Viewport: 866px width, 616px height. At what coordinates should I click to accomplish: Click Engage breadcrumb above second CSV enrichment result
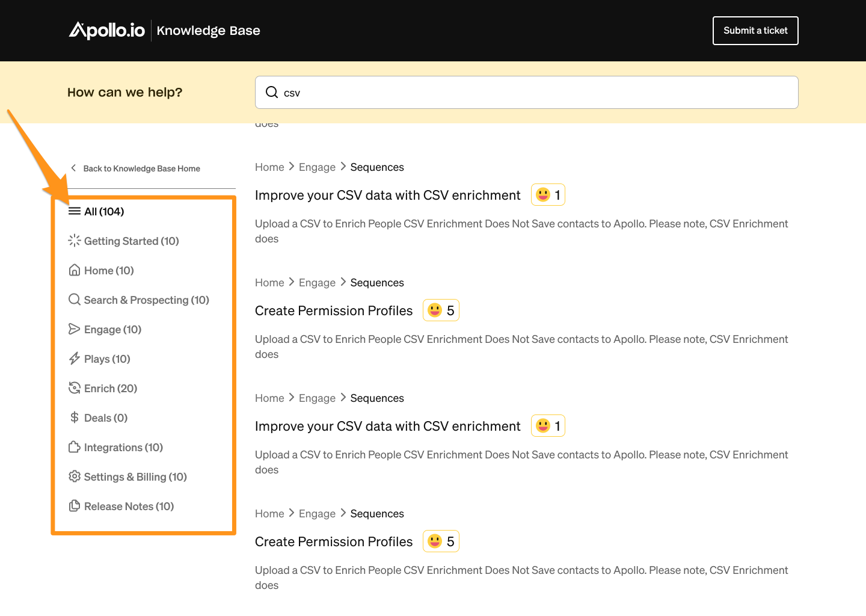point(317,398)
